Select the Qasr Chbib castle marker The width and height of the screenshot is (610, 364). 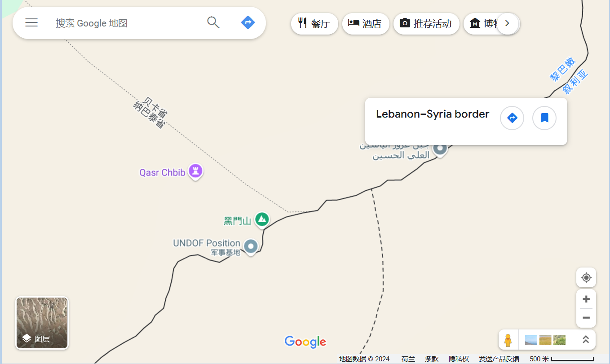click(x=195, y=171)
